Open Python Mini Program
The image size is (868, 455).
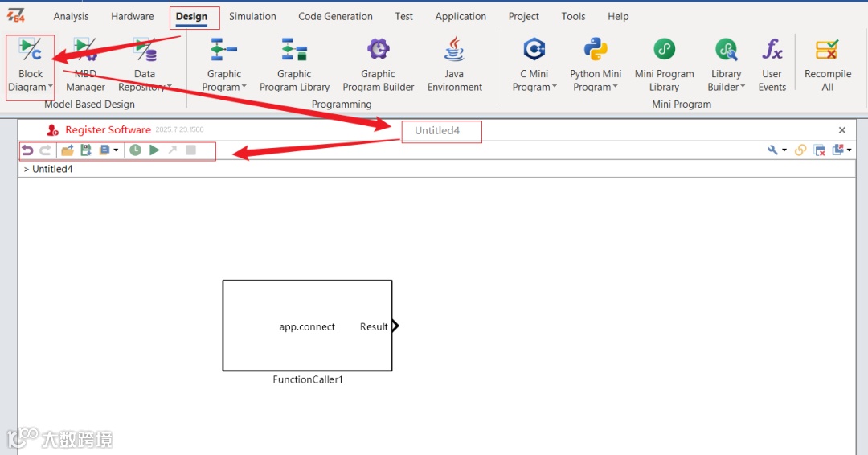click(596, 66)
